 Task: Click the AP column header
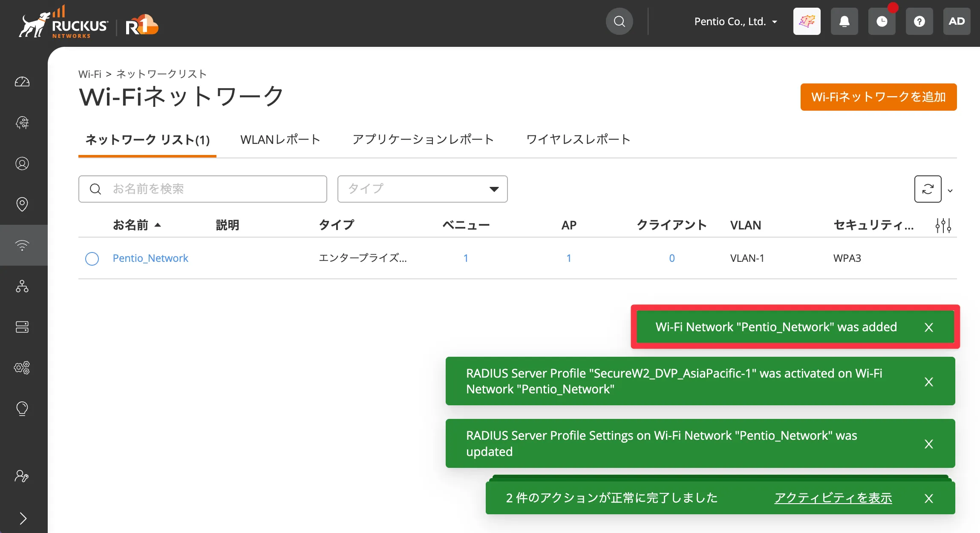coord(569,225)
